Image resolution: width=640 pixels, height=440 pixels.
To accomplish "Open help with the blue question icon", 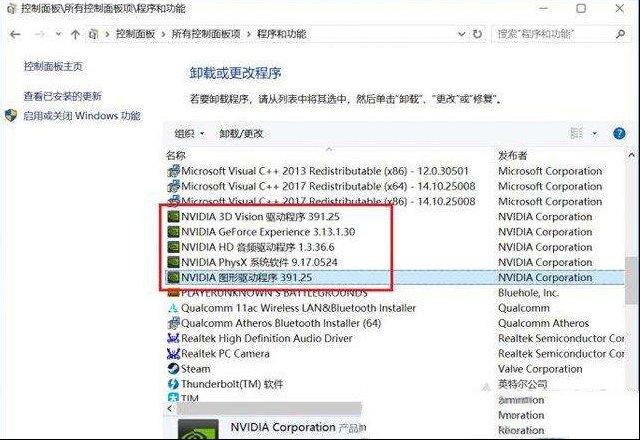I will (x=619, y=133).
